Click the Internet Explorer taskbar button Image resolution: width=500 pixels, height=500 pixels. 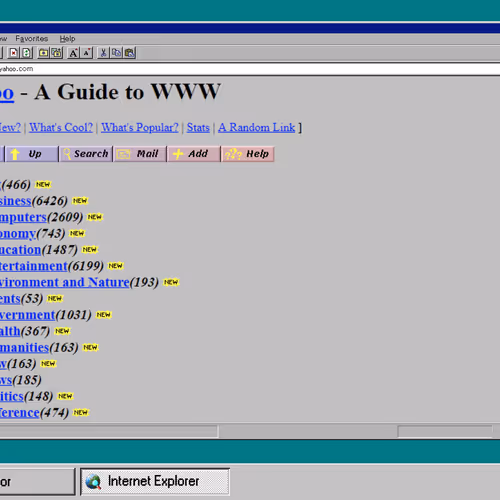point(155,482)
